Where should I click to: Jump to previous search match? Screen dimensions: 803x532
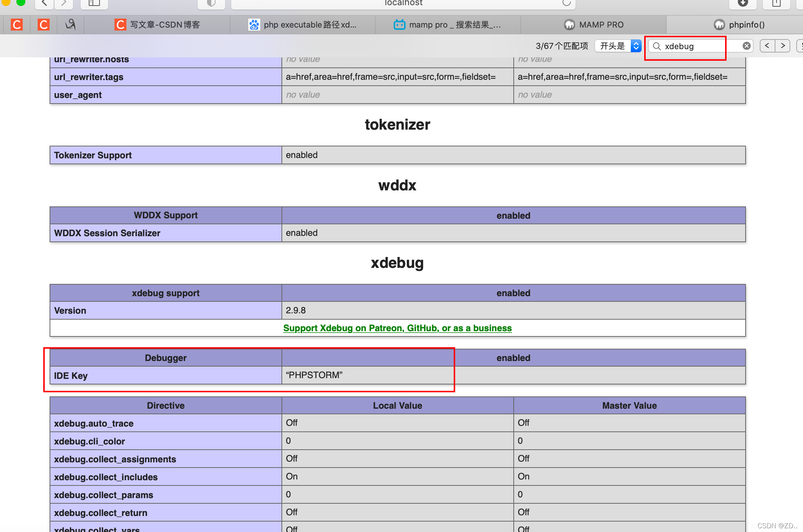767,46
